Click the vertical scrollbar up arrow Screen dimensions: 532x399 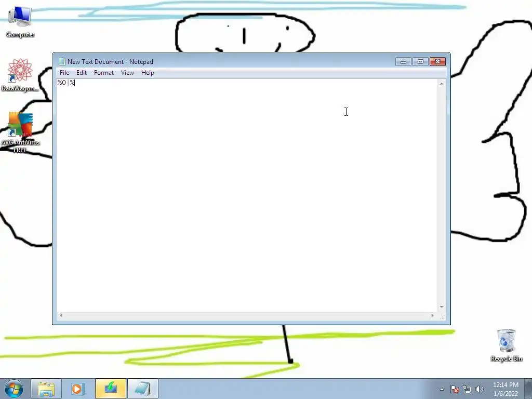point(442,84)
